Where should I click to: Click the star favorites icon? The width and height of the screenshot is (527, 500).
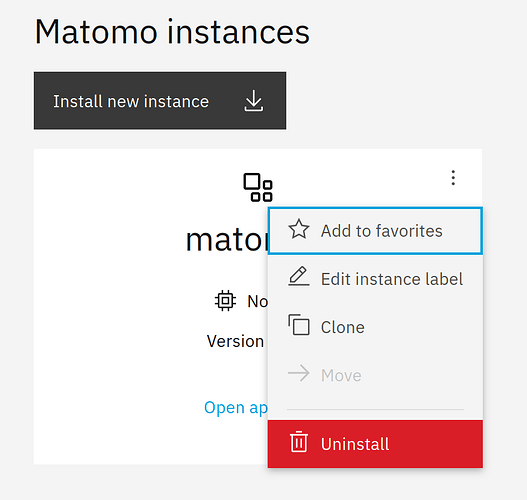click(298, 229)
